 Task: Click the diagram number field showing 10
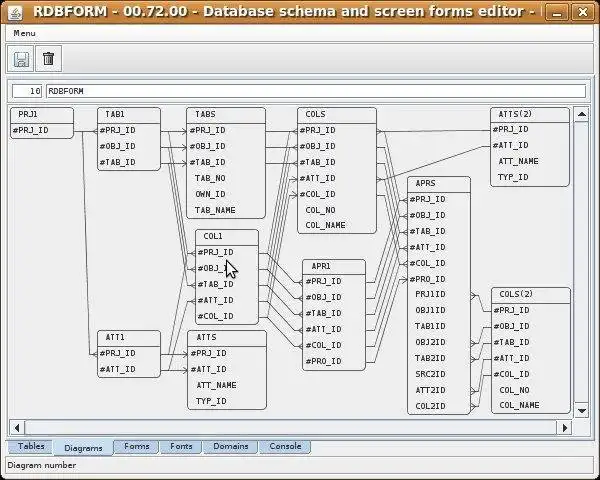(27, 91)
